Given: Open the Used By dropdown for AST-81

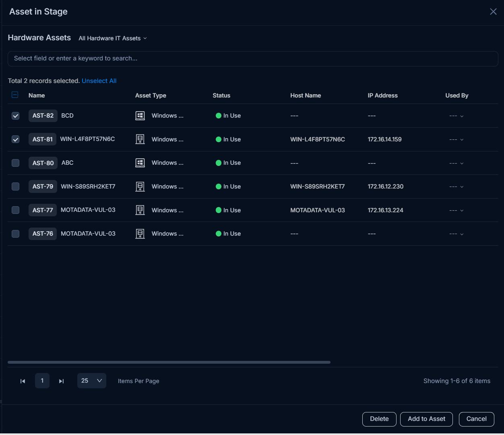Looking at the screenshot, I should coord(456,140).
